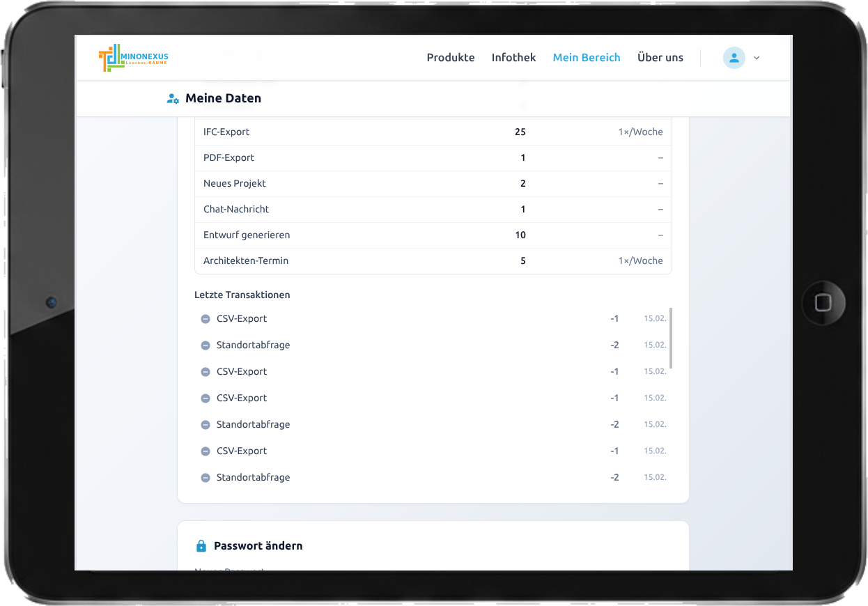Click the Minonexus logo
Viewport: 868px width, 606px height.
point(133,58)
